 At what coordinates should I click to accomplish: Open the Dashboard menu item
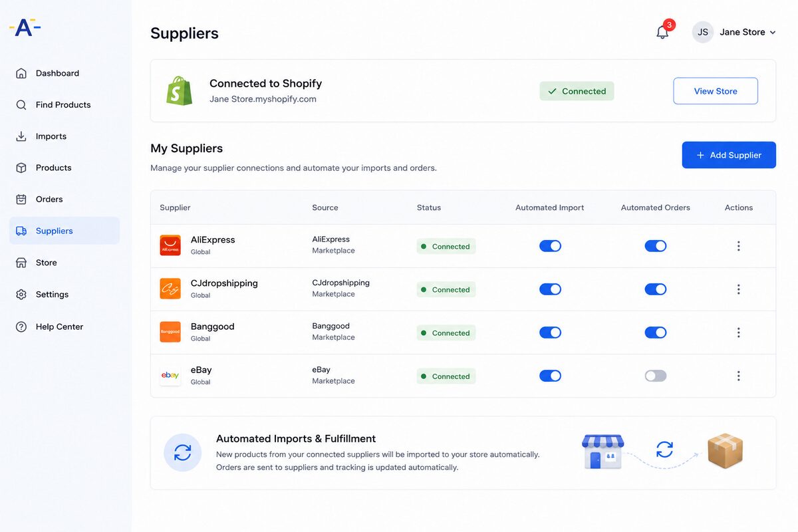65,73
